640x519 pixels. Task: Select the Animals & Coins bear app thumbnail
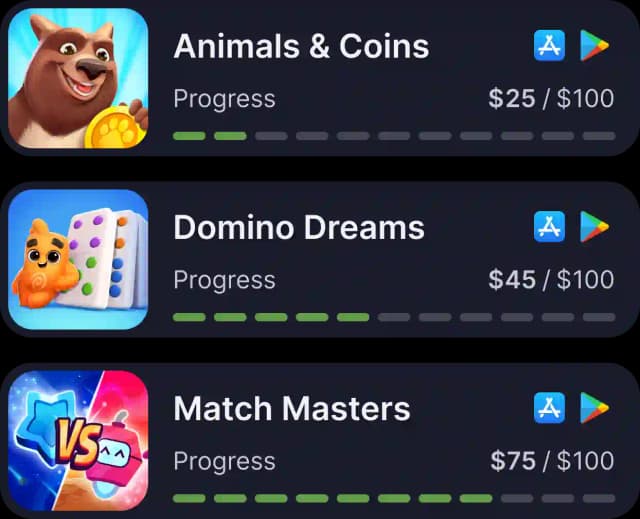pyautogui.click(x=78, y=78)
